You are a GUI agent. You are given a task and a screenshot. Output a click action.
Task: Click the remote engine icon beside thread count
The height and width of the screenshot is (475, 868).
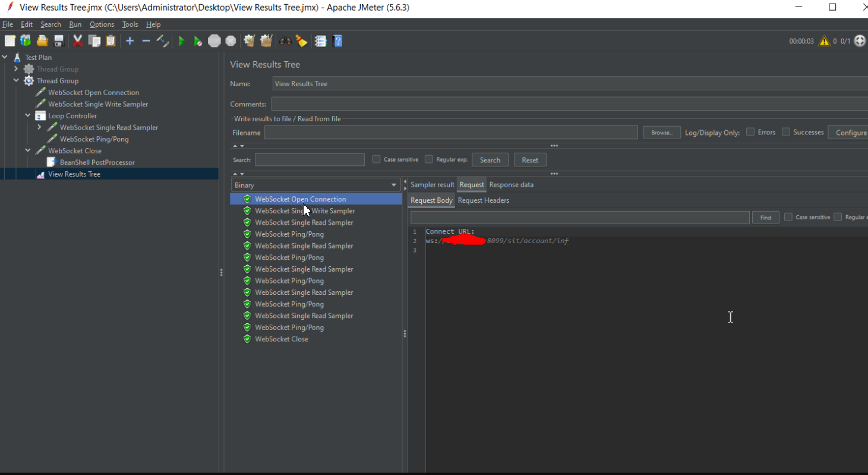tap(860, 41)
